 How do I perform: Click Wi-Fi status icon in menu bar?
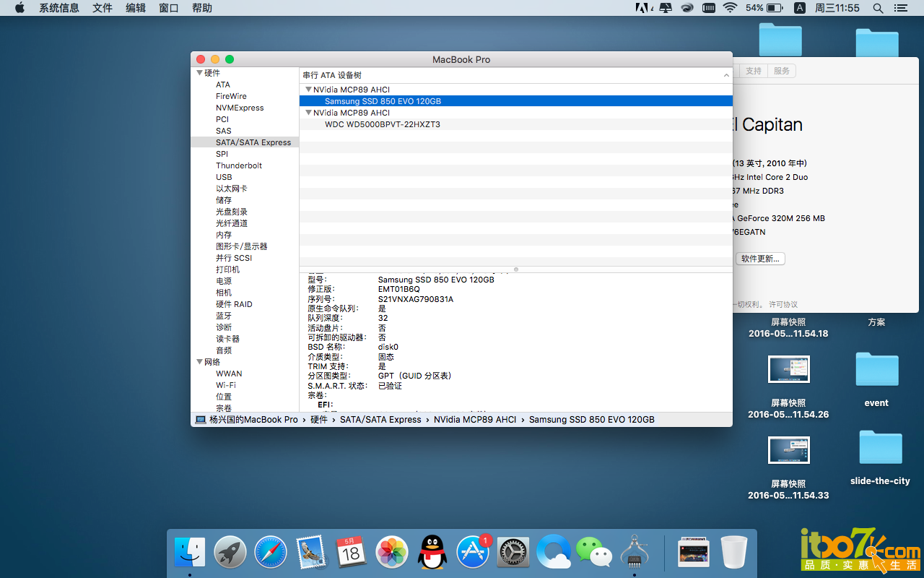click(x=730, y=8)
